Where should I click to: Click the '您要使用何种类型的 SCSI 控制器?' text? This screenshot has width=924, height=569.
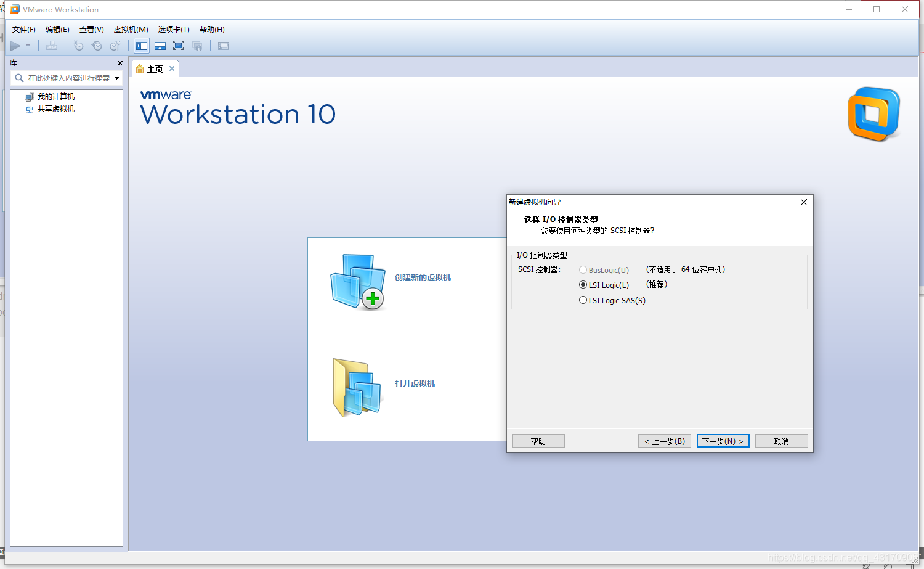[598, 231]
